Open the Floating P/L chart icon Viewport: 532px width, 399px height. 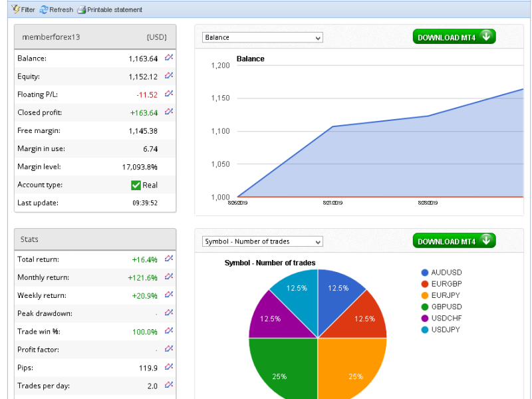click(169, 94)
